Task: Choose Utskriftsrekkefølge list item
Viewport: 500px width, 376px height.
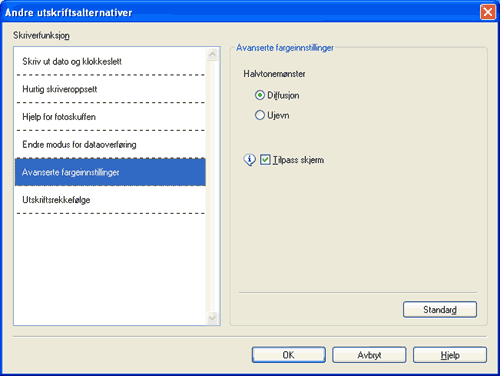Action: point(110,200)
